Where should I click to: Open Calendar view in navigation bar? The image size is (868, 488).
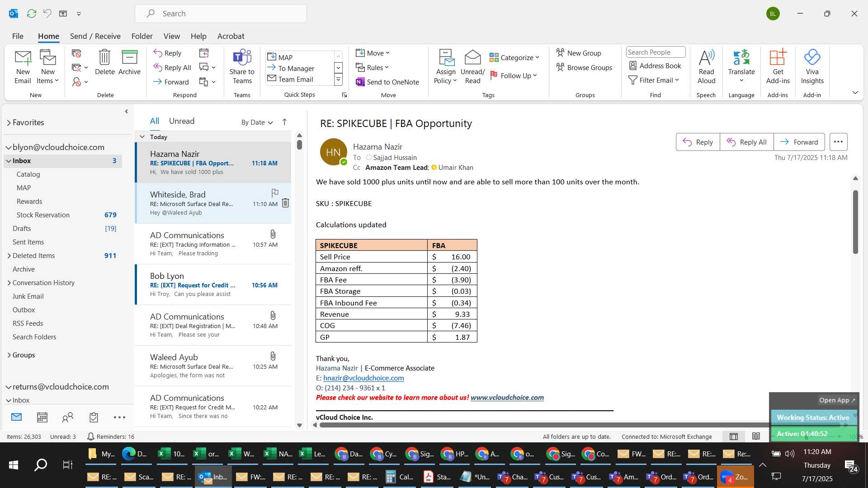42,417
